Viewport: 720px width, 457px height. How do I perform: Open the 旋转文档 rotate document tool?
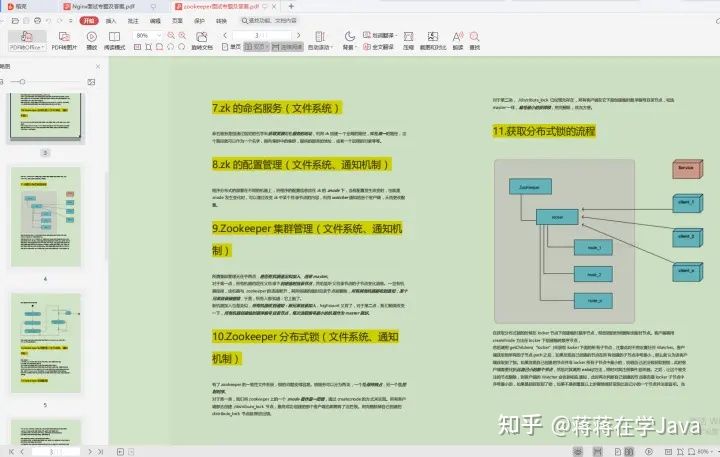(x=202, y=40)
